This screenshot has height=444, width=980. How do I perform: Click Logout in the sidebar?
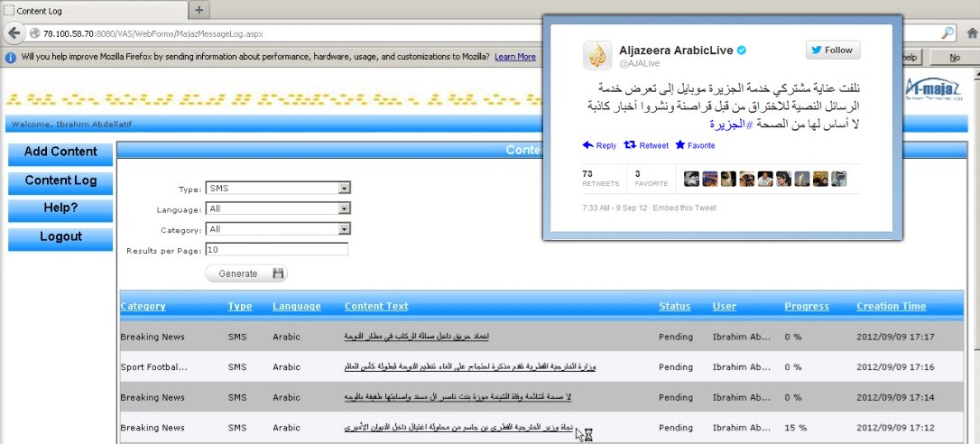60,237
